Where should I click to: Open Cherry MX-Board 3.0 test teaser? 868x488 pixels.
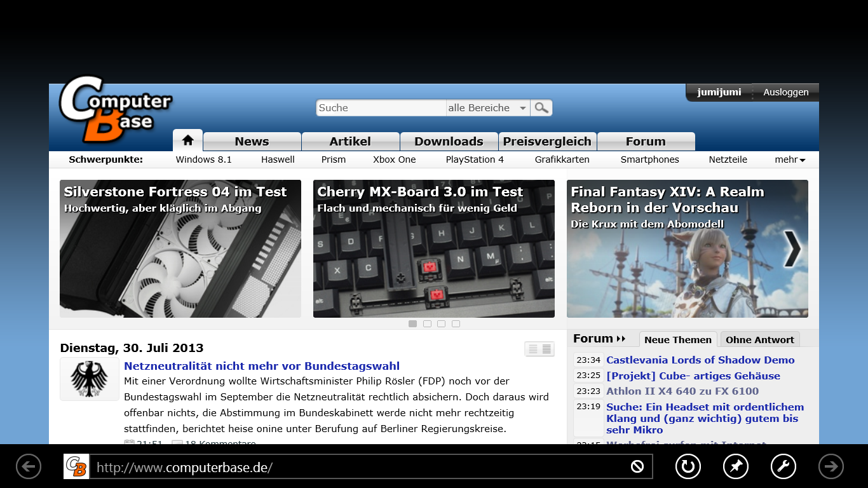pos(434,248)
